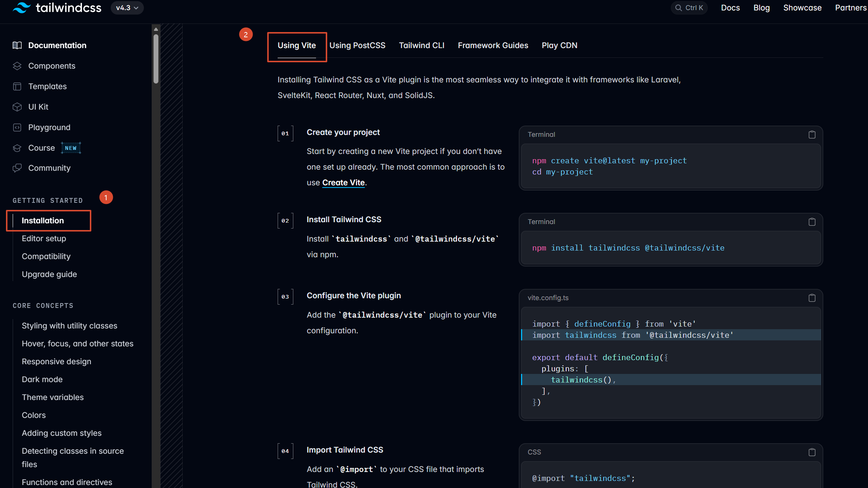Open the Ctrl K search box
This screenshot has width=868, height=488.
click(x=689, y=8)
